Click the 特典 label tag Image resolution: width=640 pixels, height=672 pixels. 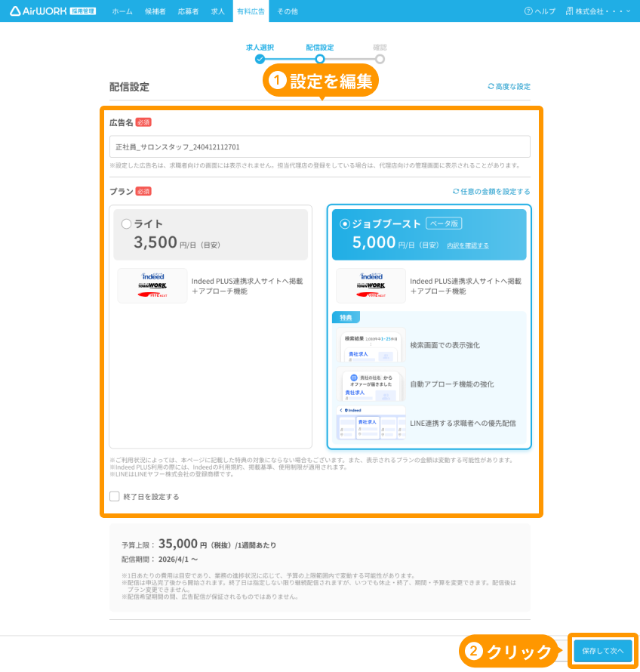(346, 318)
